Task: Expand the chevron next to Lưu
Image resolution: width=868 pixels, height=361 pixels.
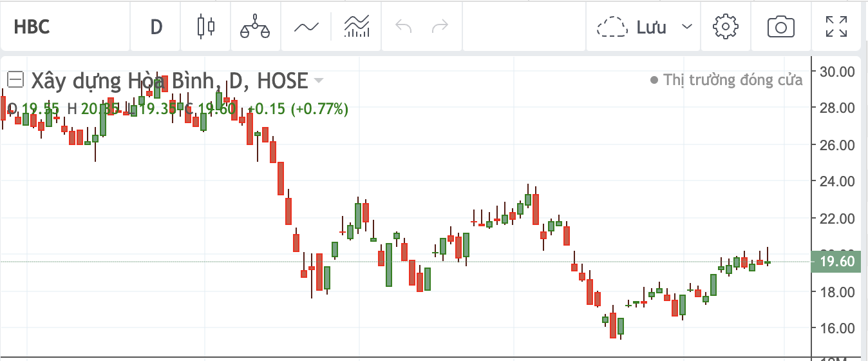Action: pyautogui.click(x=687, y=27)
